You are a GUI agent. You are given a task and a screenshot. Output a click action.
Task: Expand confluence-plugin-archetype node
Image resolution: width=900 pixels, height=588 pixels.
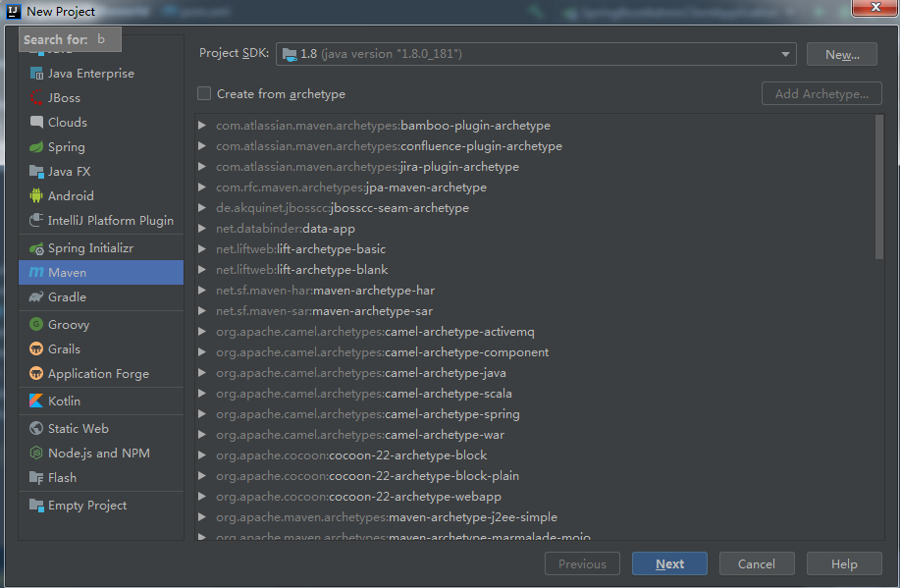tap(202, 146)
